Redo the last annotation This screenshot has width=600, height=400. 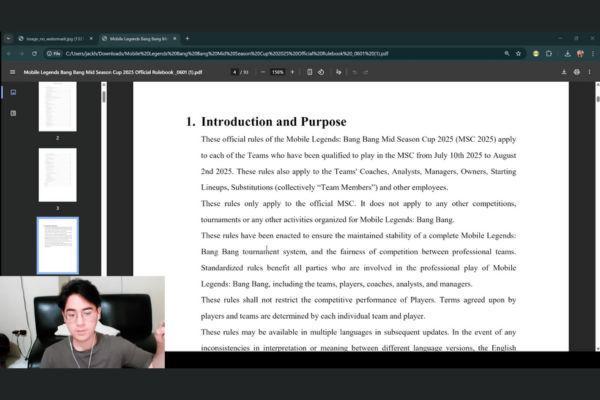pyautogui.click(x=365, y=72)
